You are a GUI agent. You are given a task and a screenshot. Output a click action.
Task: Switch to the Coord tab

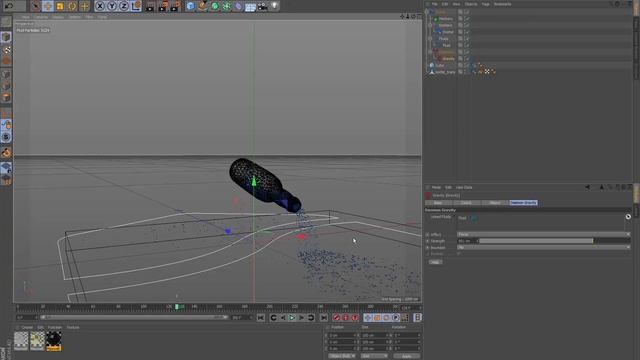[x=466, y=202]
